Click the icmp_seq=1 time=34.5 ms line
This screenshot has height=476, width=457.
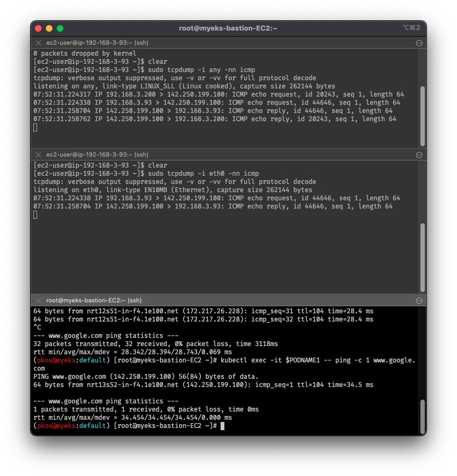click(203, 385)
